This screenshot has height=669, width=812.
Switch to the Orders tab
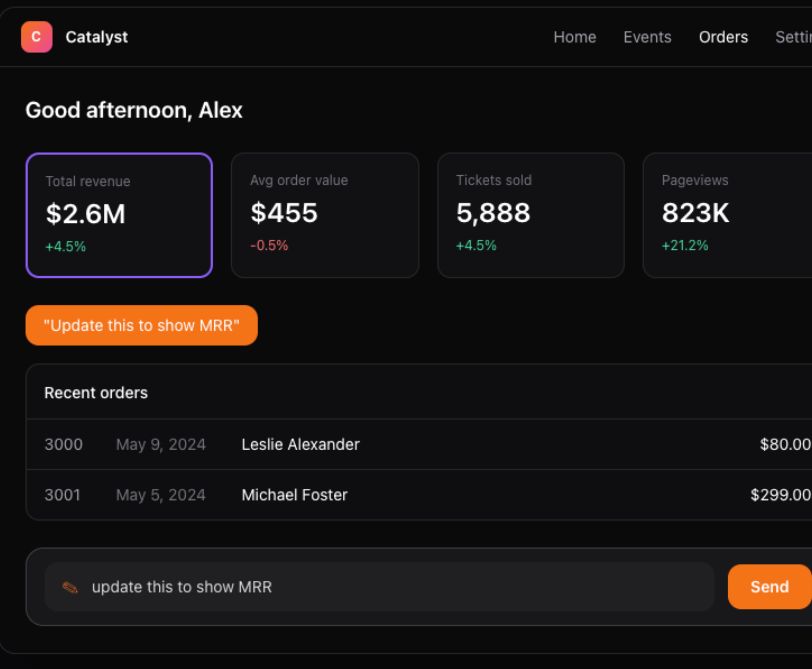[723, 37]
